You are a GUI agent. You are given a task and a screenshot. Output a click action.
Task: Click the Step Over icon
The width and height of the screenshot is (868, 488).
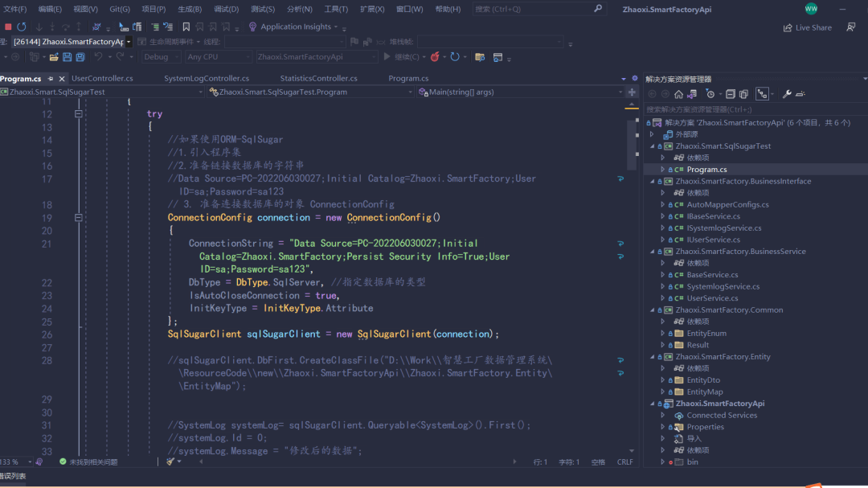point(65,27)
